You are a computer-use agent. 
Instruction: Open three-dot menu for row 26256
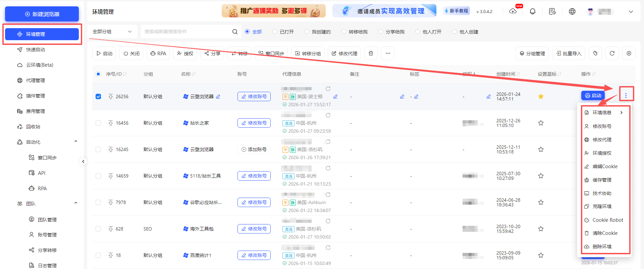coord(626,95)
